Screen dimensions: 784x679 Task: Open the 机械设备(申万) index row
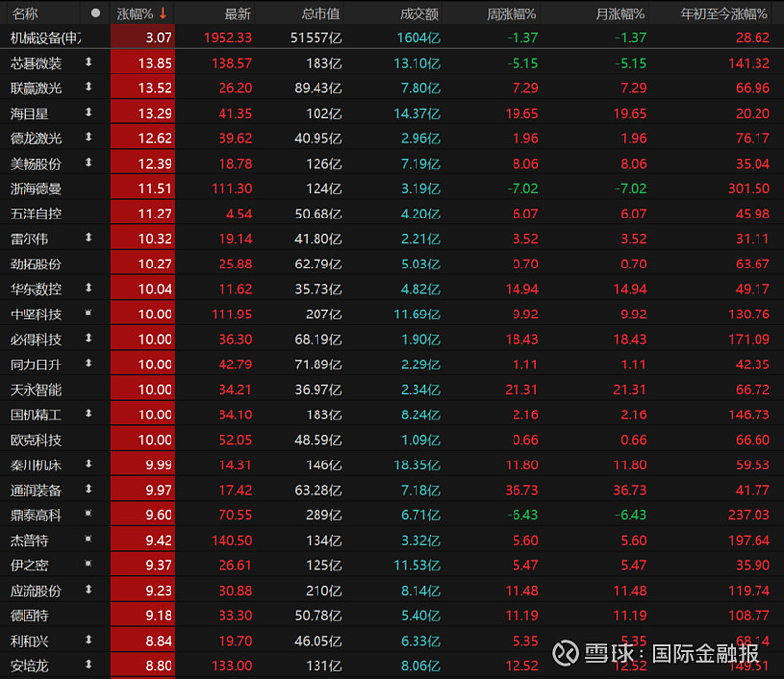point(392,37)
